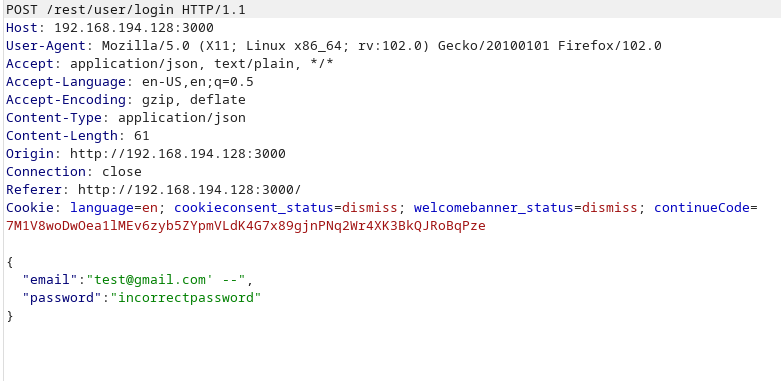Click the Connection close value
The width and height of the screenshot is (781, 381).
click(x=122, y=171)
